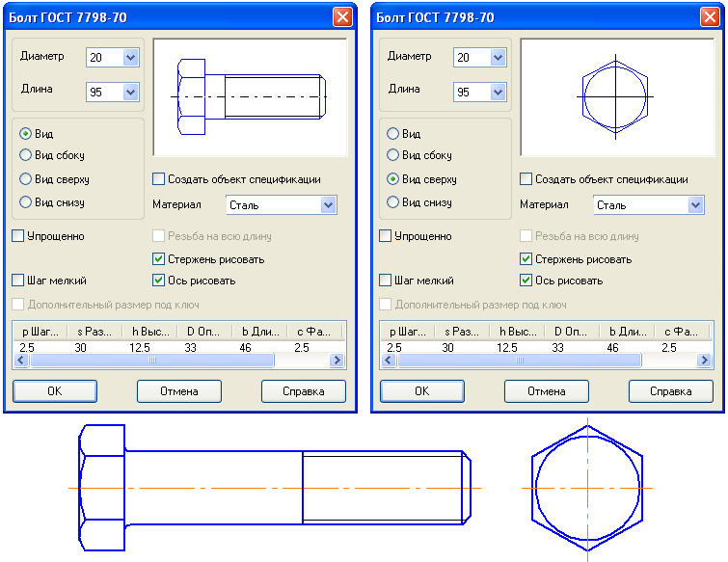This screenshot has width=728, height=562.
Task: Click "c Фа..." column header in right dialog
Action: [x=682, y=332]
